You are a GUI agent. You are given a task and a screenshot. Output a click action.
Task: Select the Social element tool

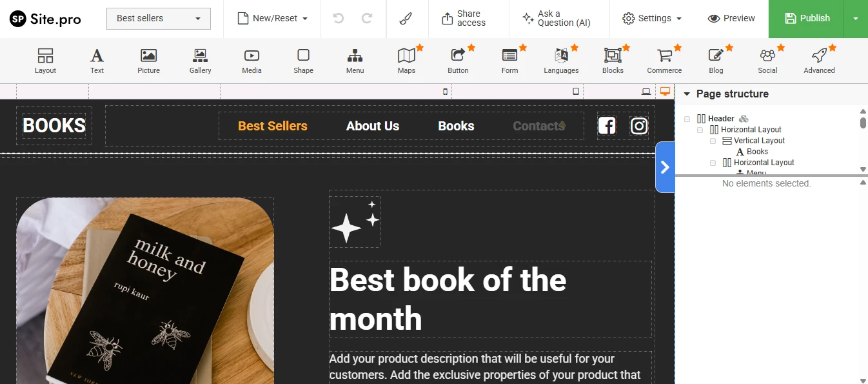coord(767,60)
